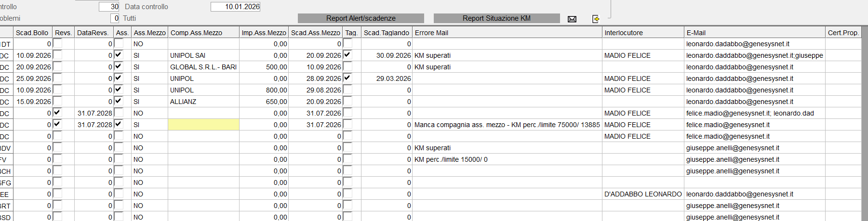Click the export icon with yellow arrow
Screen dimensions: 868x221
[596, 19]
